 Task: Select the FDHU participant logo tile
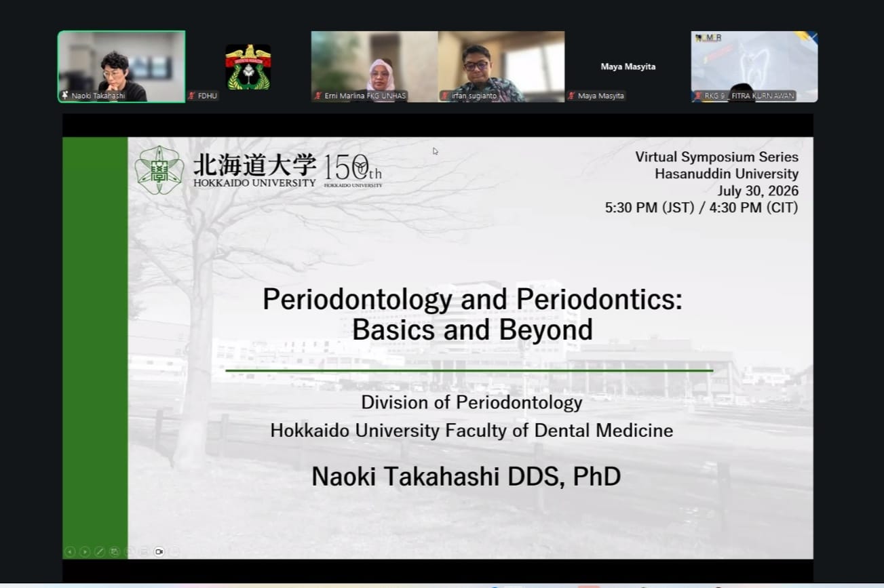tap(248, 66)
